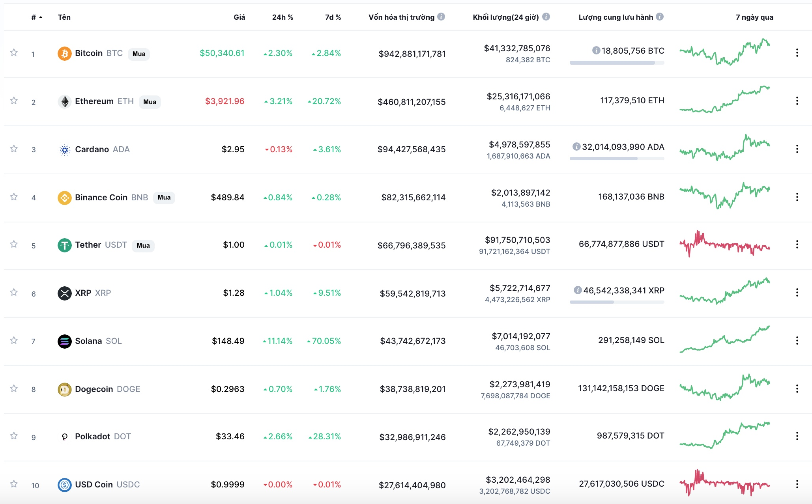Open Tether red 7-day sparkline chart
The width and height of the screenshot is (812, 504).
725,244
